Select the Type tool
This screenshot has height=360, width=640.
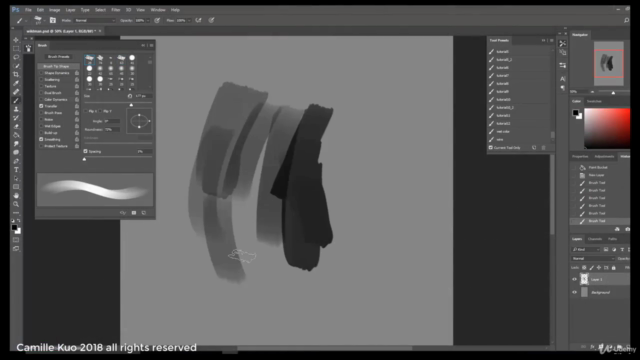[x=16, y=170]
